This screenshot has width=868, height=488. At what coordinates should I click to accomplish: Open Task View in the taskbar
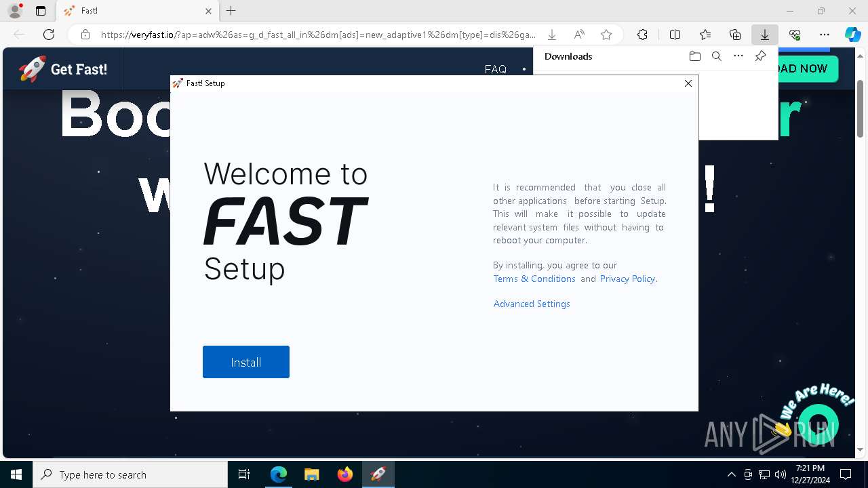[244, 474]
